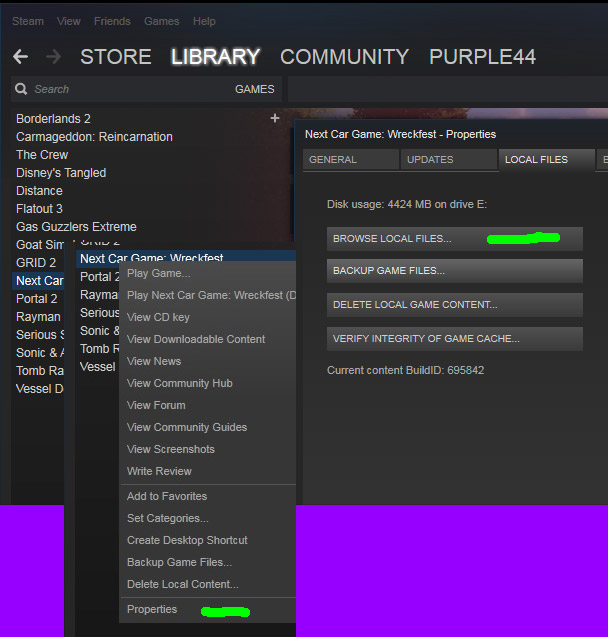Click the Disk usage 4424 MB text
The image size is (608, 637).
click(x=407, y=204)
